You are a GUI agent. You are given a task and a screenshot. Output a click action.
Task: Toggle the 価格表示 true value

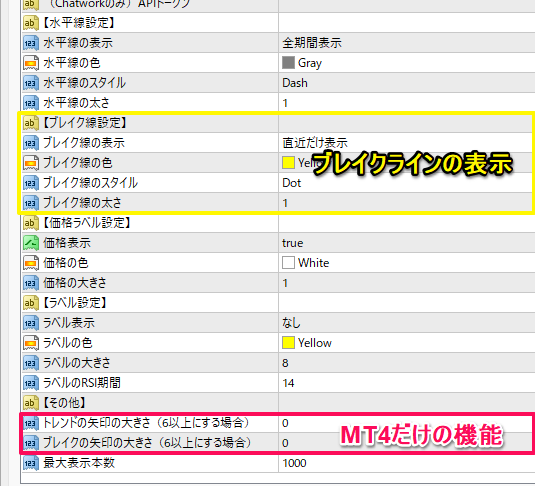tap(293, 243)
